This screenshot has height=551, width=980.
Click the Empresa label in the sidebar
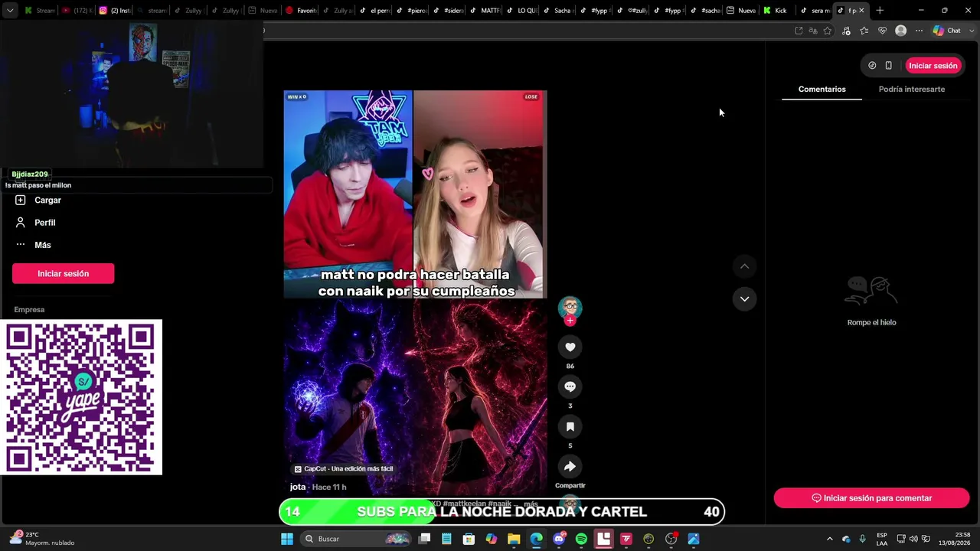[29, 310]
